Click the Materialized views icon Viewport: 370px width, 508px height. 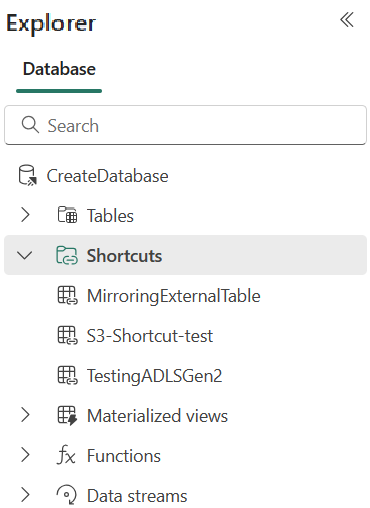pos(68,416)
